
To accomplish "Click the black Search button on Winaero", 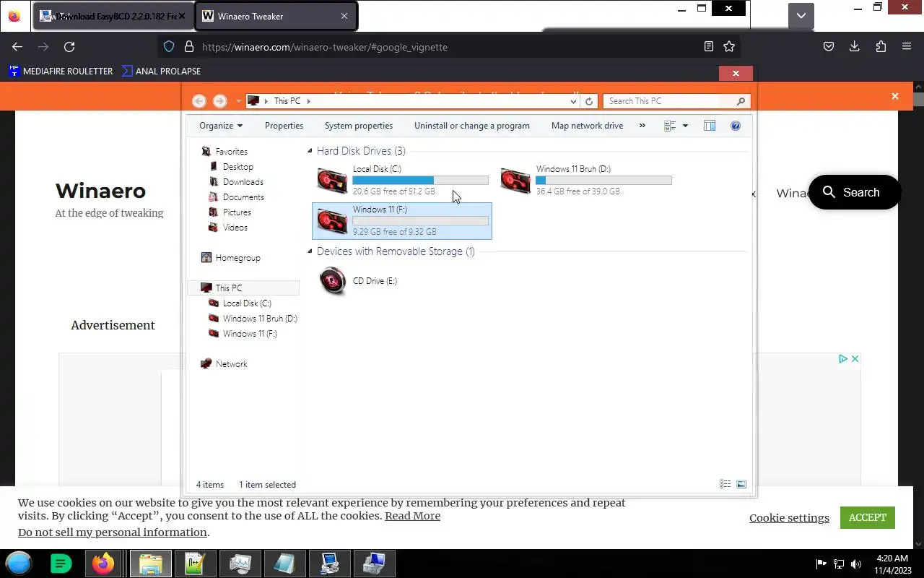I will 855,192.
